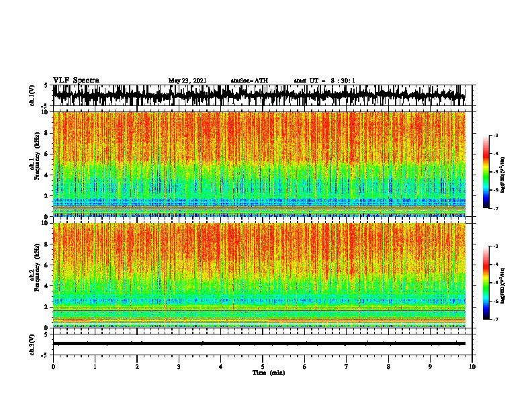Click time axis tick label '9'
The width and height of the screenshot is (532, 411).
430,367
